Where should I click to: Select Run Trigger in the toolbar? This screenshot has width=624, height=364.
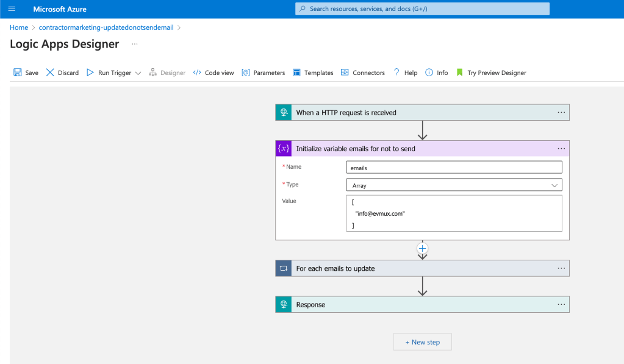coord(115,73)
